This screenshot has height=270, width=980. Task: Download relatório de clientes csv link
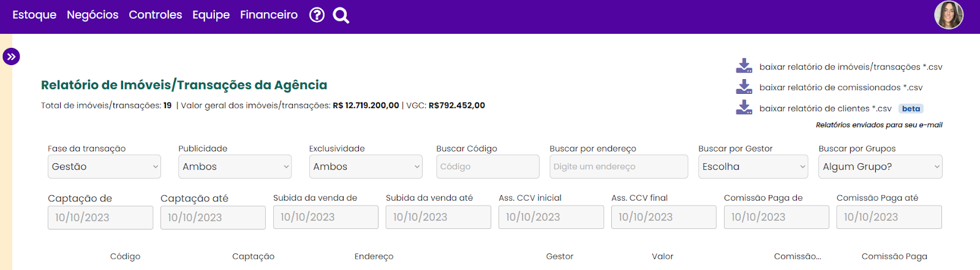[826, 109]
